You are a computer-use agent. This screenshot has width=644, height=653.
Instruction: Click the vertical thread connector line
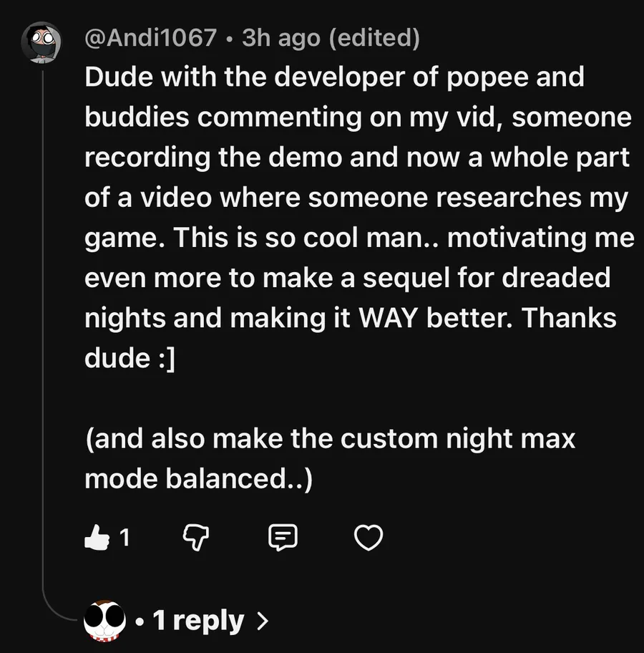point(43,322)
